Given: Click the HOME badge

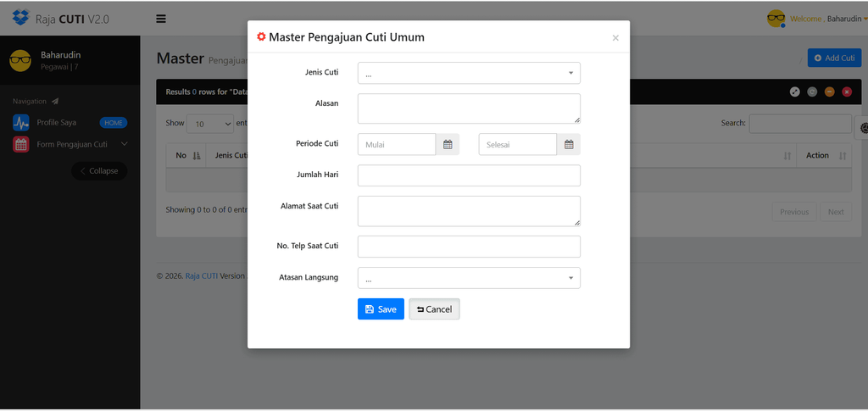Looking at the screenshot, I should coord(114,123).
